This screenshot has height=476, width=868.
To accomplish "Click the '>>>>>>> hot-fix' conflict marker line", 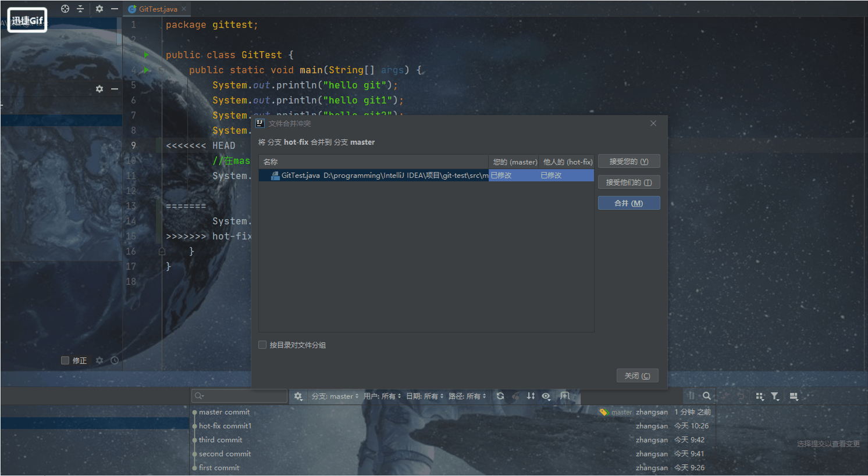I will tap(208, 236).
